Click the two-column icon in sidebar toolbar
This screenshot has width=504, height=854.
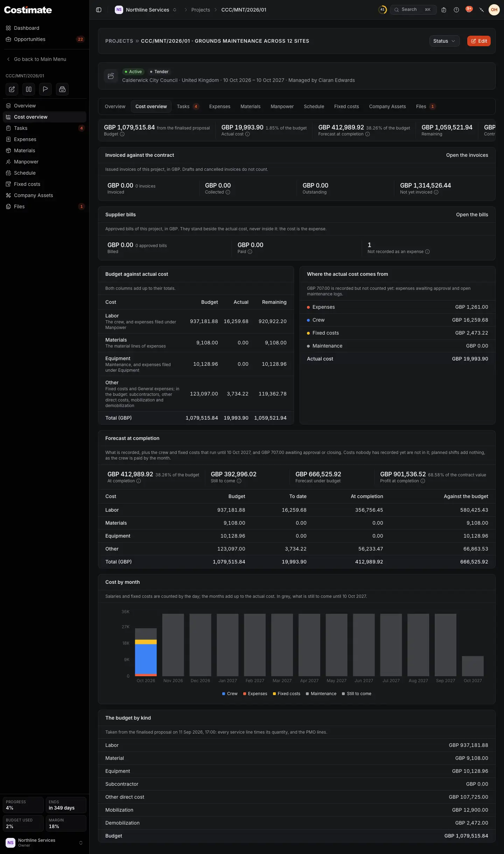(x=29, y=89)
